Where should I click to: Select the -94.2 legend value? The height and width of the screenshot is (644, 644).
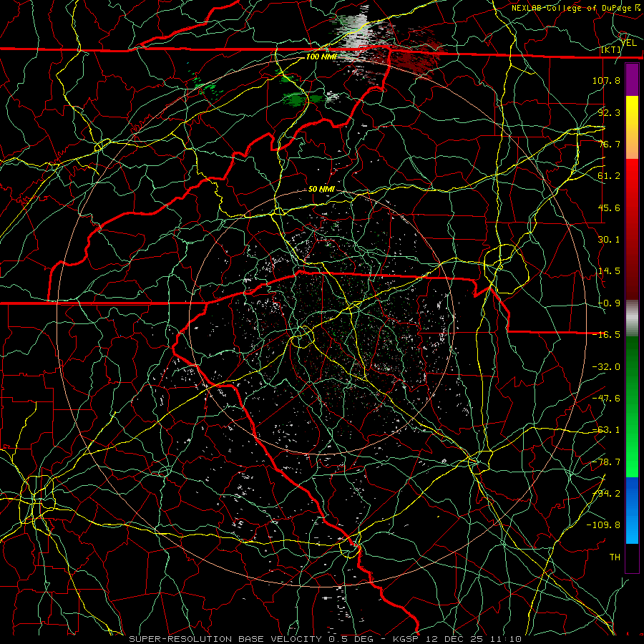point(606,494)
